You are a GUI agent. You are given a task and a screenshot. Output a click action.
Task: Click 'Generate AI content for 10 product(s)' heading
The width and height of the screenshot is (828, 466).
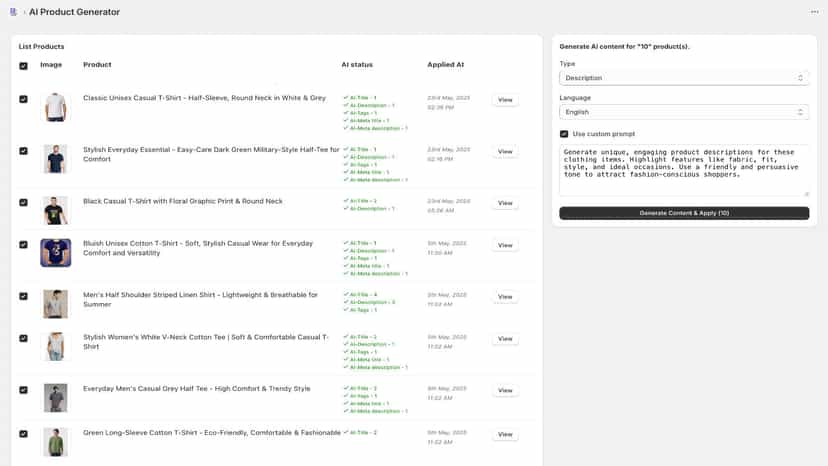(624, 46)
